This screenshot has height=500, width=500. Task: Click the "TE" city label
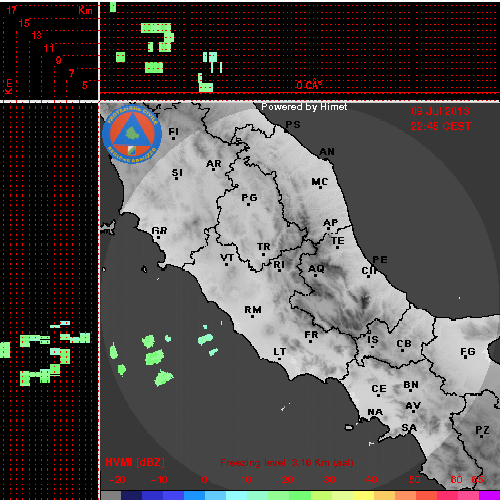pos(338,240)
